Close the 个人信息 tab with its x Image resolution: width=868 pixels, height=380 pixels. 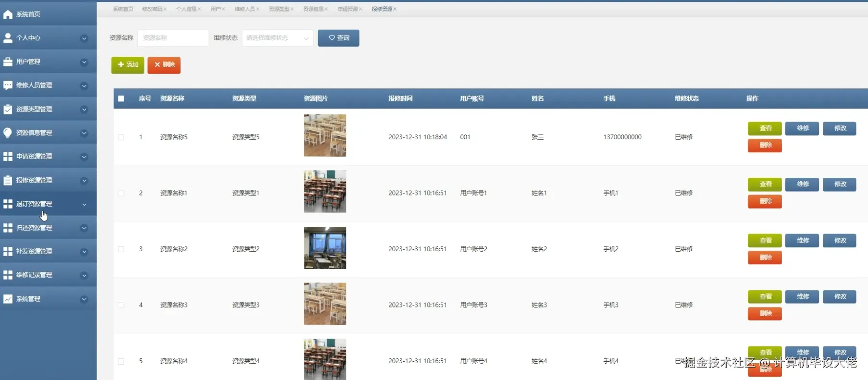[x=199, y=9]
